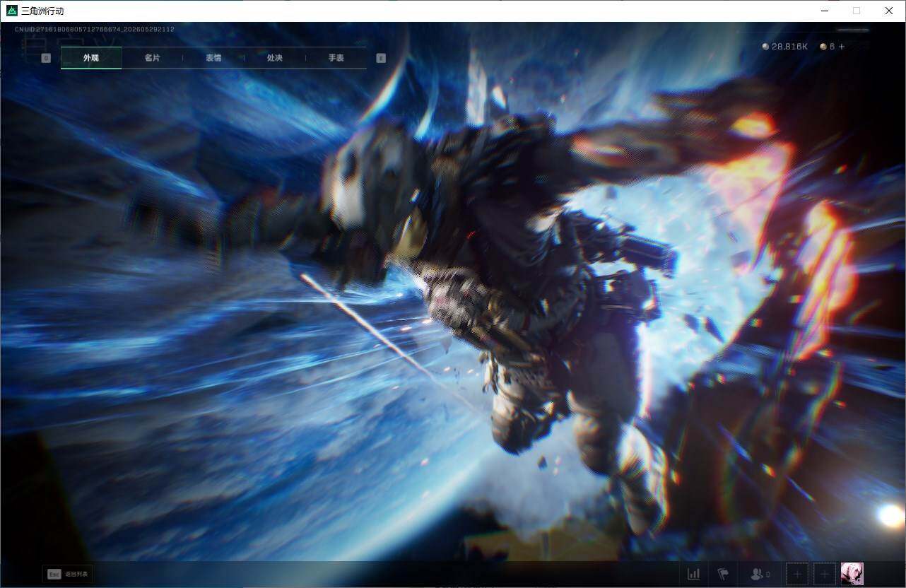Open the player avatar portrait

point(852,574)
